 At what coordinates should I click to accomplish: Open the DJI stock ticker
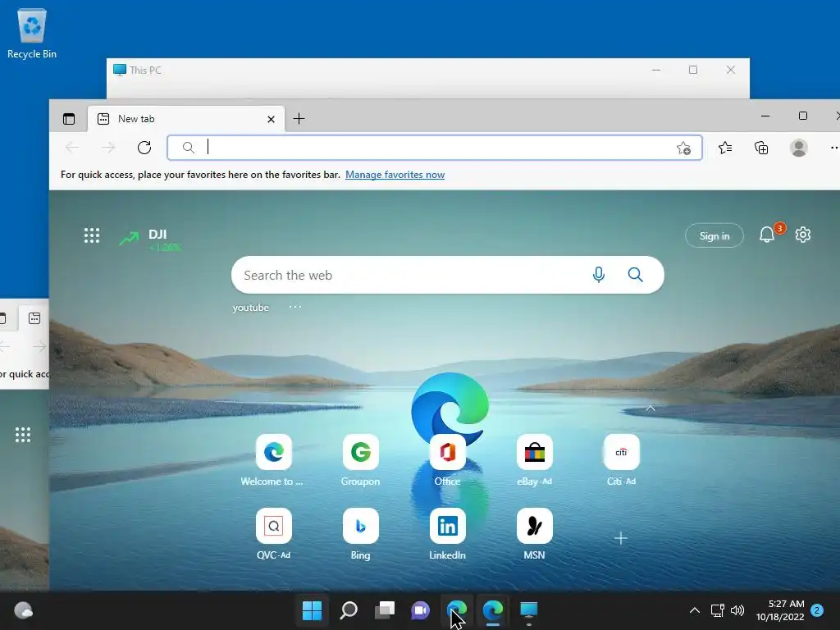click(150, 240)
